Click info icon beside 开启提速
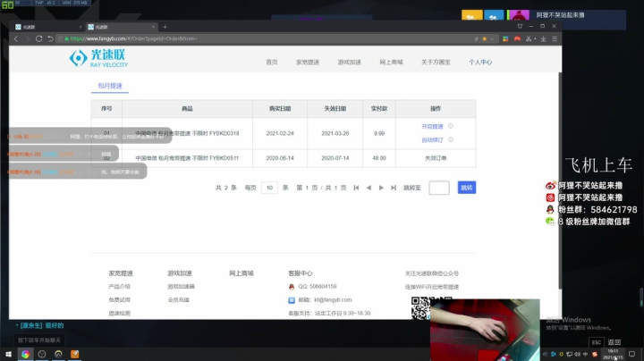644x361 pixels. coord(451,126)
